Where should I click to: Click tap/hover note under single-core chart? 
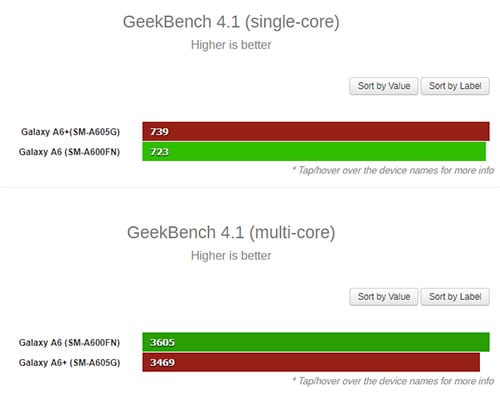tap(393, 170)
